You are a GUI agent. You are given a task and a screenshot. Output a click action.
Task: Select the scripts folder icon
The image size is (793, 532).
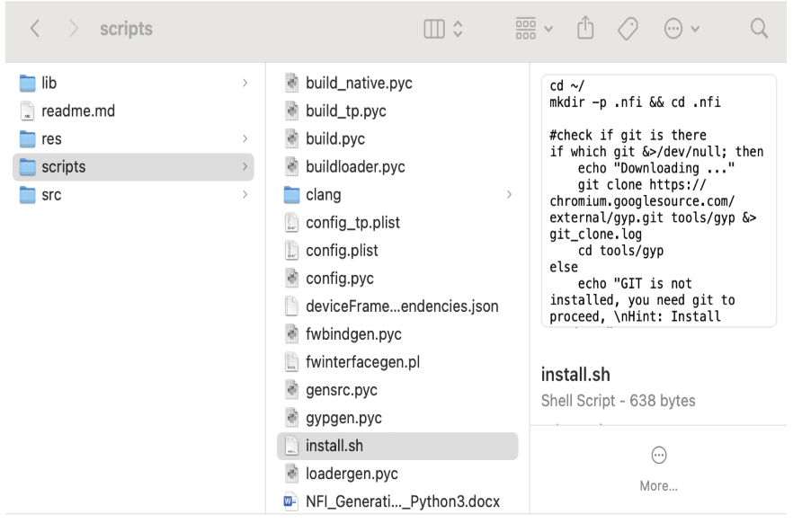[27, 166]
